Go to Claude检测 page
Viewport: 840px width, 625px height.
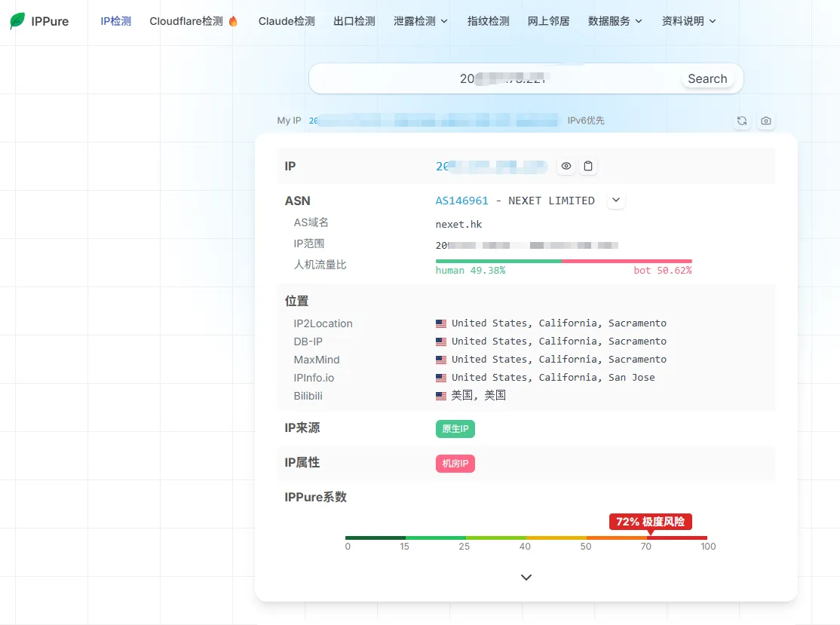tap(287, 21)
